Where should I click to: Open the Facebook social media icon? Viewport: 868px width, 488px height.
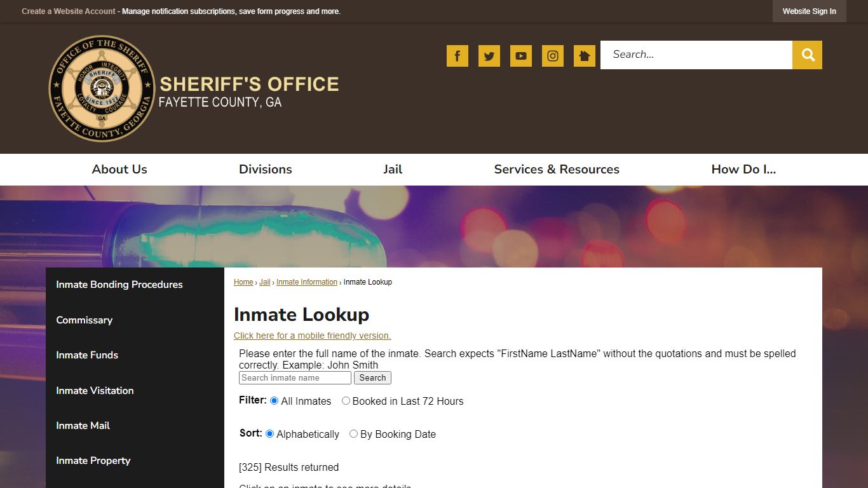(x=457, y=56)
